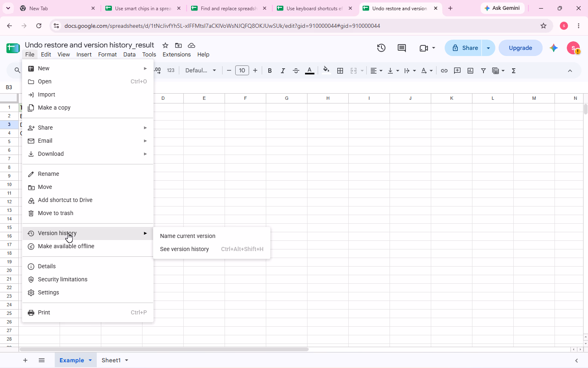Click insert chart icon
The width and height of the screenshot is (588, 368).
[x=470, y=71]
